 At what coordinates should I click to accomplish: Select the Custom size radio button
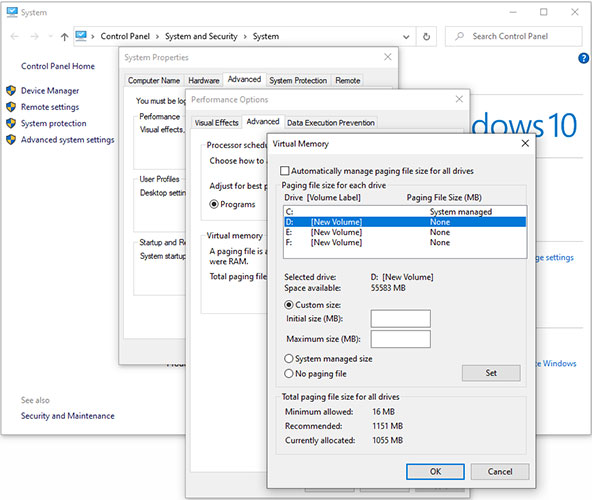tap(288, 305)
